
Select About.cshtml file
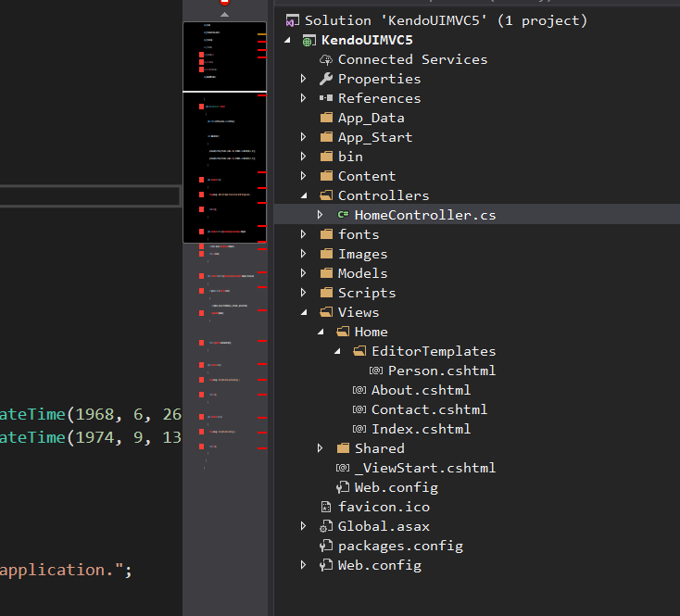pos(421,390)
